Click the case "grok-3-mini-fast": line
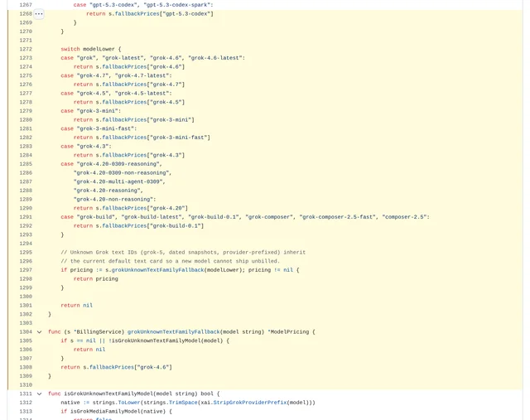Image resolution: width=530 pixels, height=420 pixels. coord(99,129)
